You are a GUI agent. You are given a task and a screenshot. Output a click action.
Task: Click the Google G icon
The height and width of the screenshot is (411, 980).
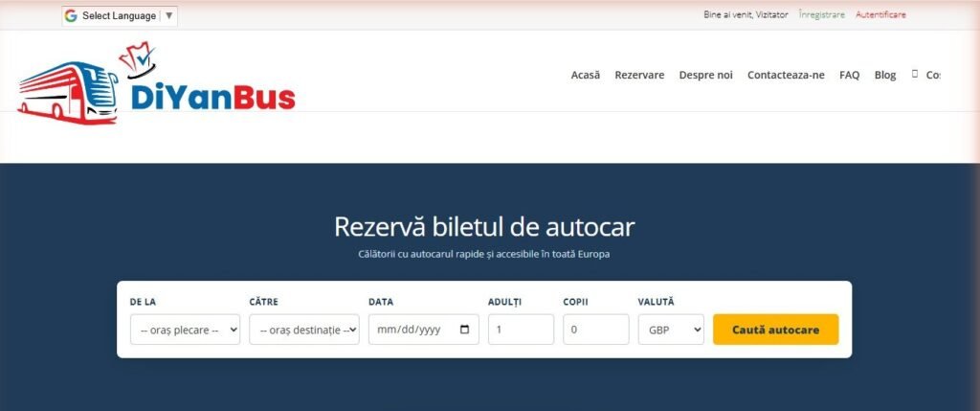(71, 16)
